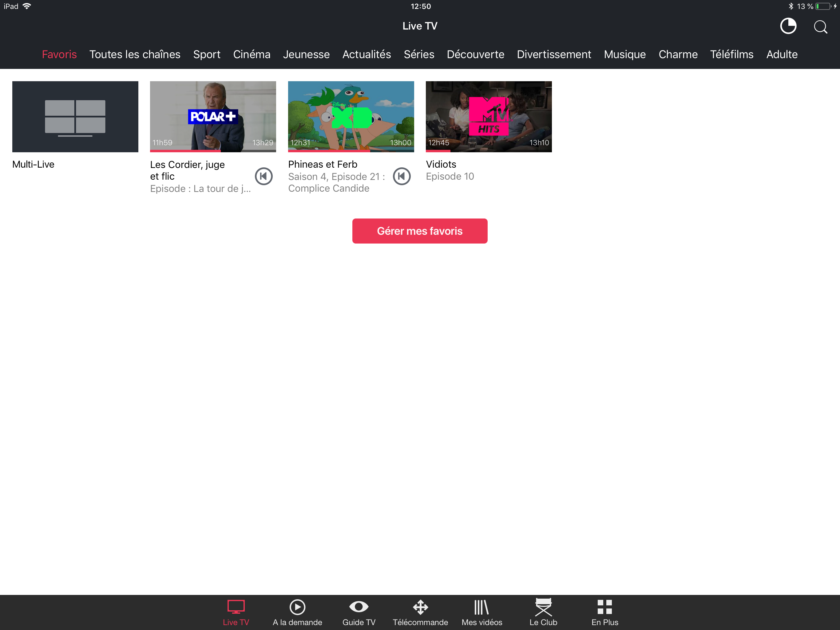Open the Multi-Live thumbnail
This screenshot has height=630, width=840.
click(x=75, y=117)
